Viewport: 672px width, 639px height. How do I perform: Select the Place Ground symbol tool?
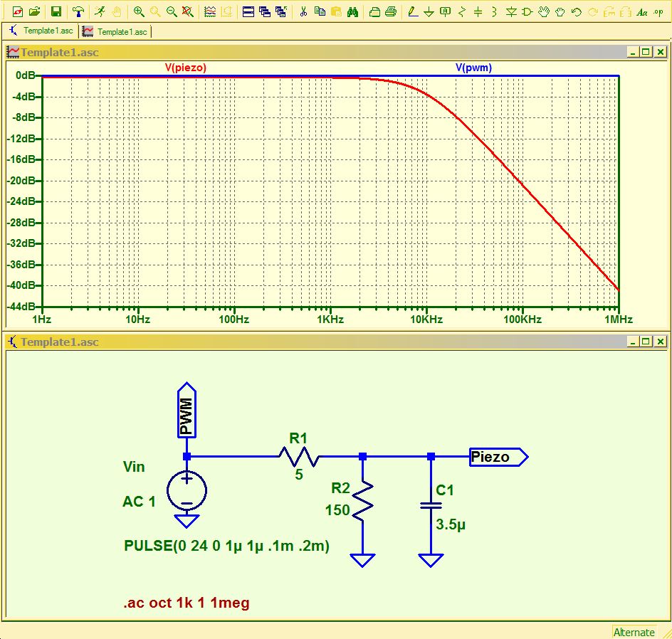429,11
